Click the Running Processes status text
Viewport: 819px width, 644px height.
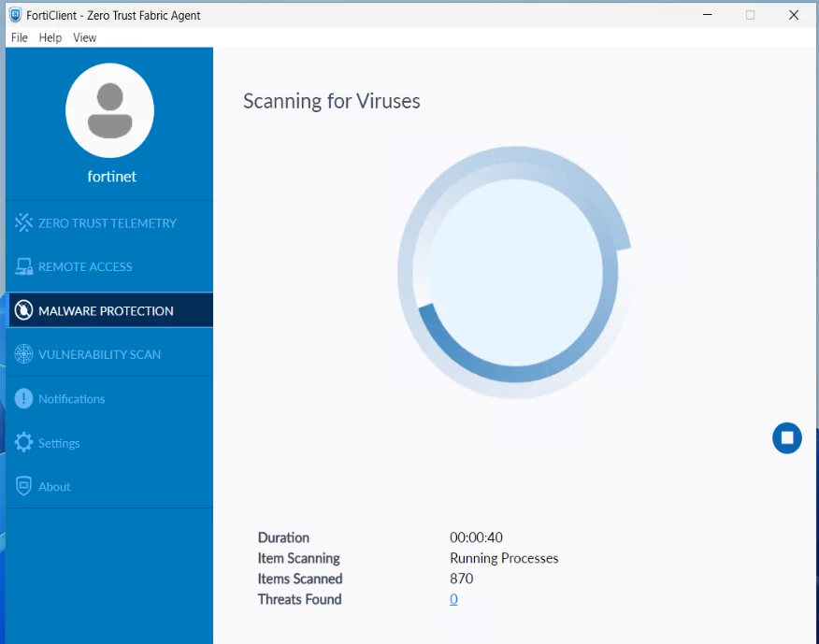point(504,558)
